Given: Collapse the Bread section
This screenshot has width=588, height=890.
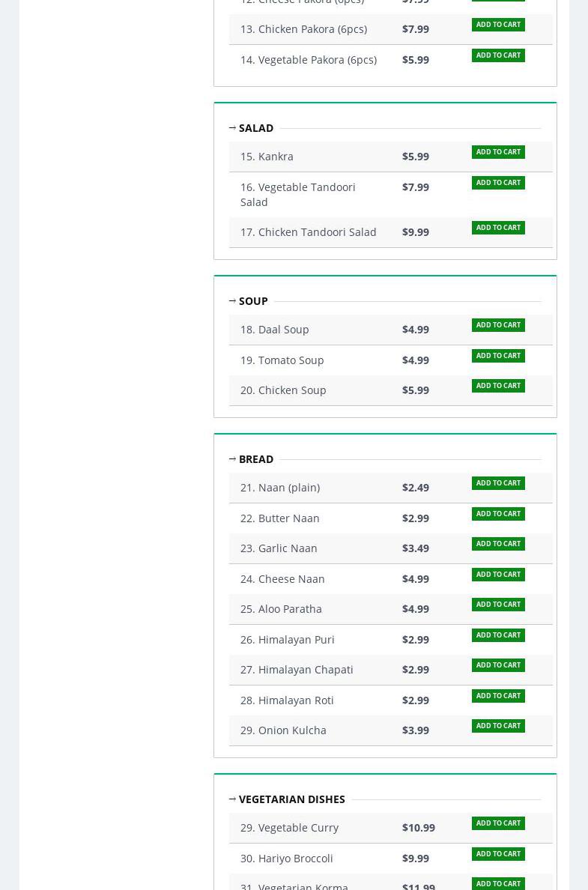Looking at the screenshot, I should tap(232, 459).
